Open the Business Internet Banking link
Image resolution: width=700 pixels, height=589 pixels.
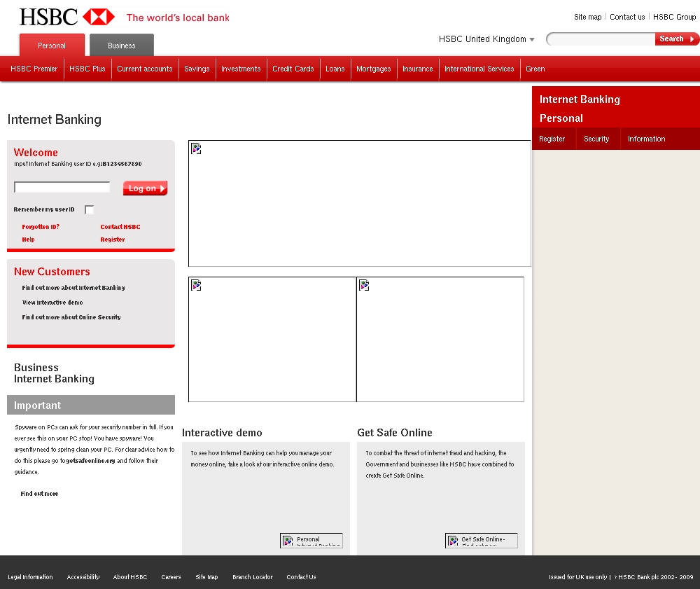(54, 373)
